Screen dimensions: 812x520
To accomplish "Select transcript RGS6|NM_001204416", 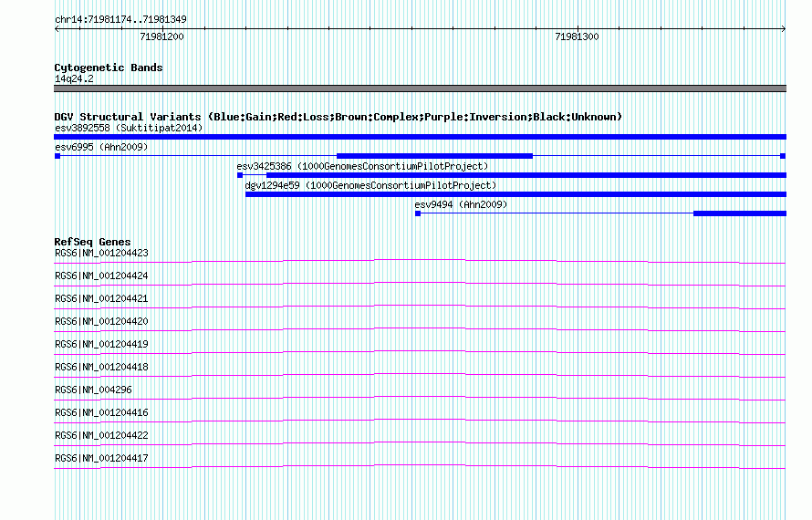I will (101, 412).
